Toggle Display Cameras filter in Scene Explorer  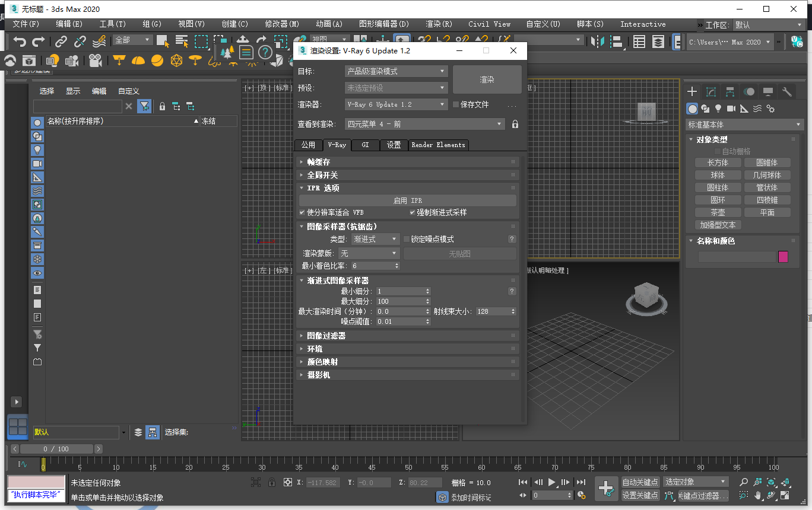37,163
